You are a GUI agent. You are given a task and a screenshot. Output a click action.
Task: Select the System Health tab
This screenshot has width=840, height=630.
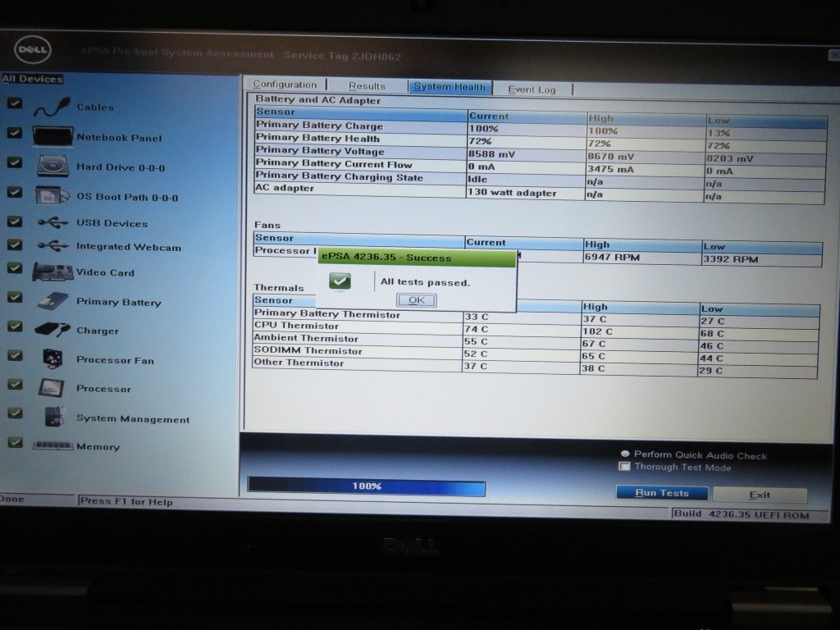(x=450, y=87)
